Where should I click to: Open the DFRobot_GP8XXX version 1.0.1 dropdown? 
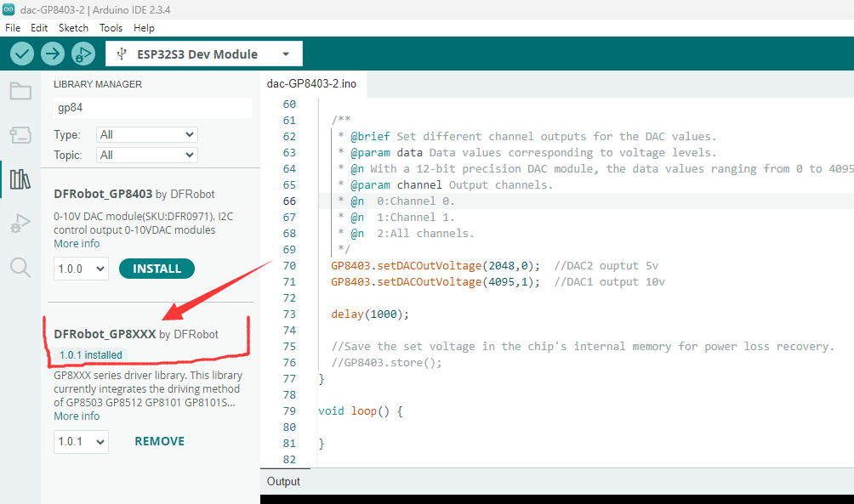[81, 441]
